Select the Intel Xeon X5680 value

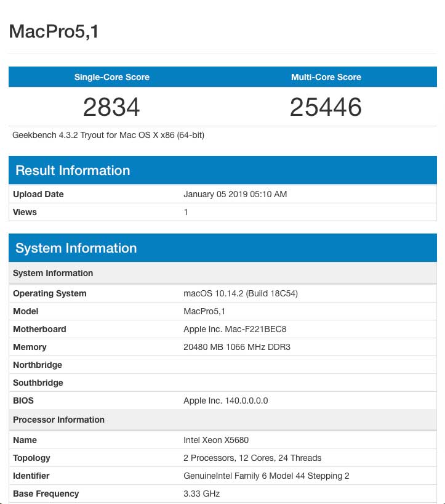[x=216, y=440]
